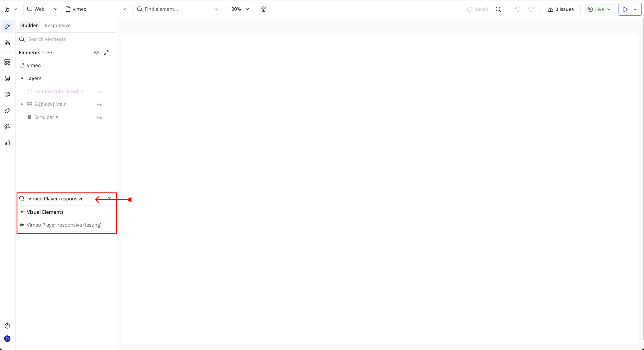The width and height of the screenshot is (644, 350).
Task: Click the Preview play button
Action: click(625, 9)
